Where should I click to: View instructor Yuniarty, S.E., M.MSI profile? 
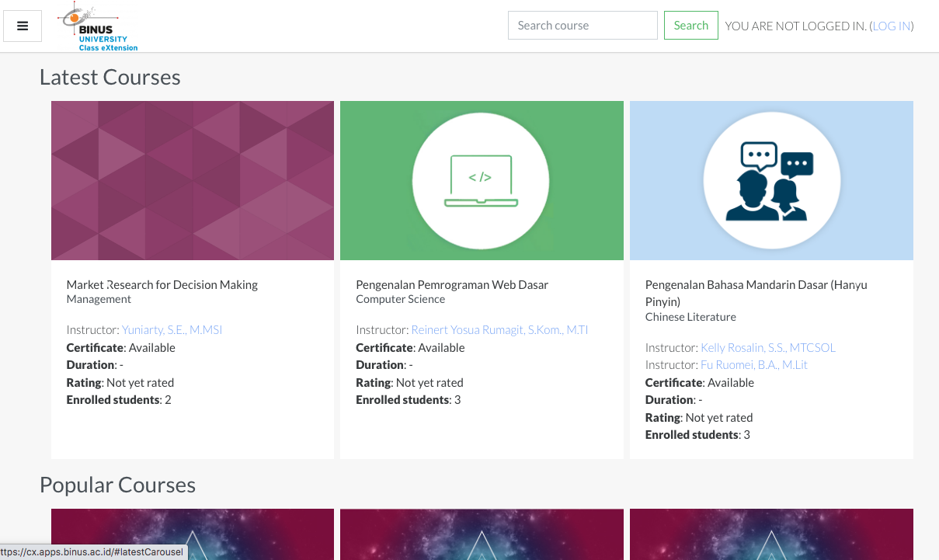pyautogui.click(x=172, y=330)
